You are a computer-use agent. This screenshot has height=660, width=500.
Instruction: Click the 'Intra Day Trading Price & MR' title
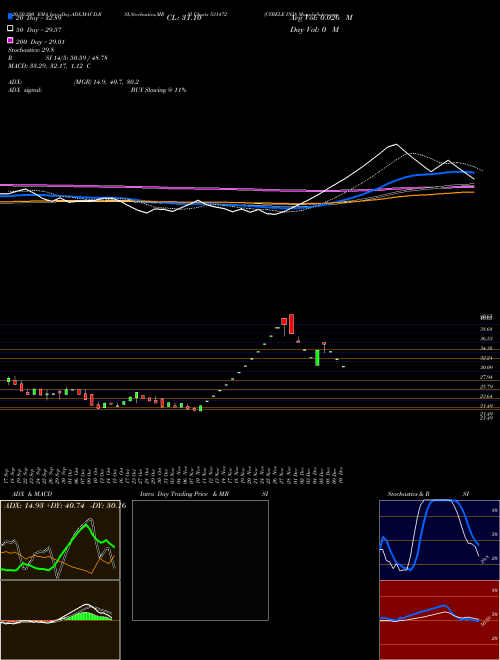184,494
